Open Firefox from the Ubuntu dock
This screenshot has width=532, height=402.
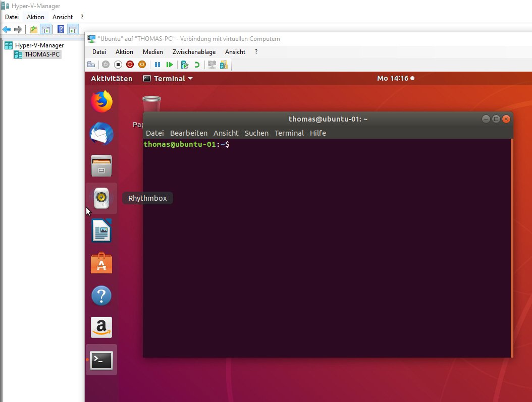point(101,101)
